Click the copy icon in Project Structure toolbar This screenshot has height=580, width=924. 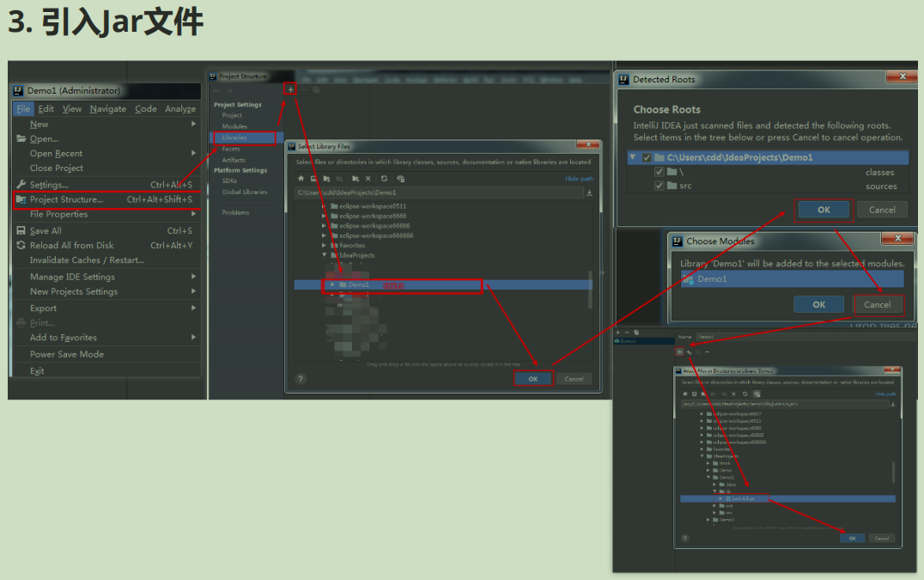coord(317,89)
